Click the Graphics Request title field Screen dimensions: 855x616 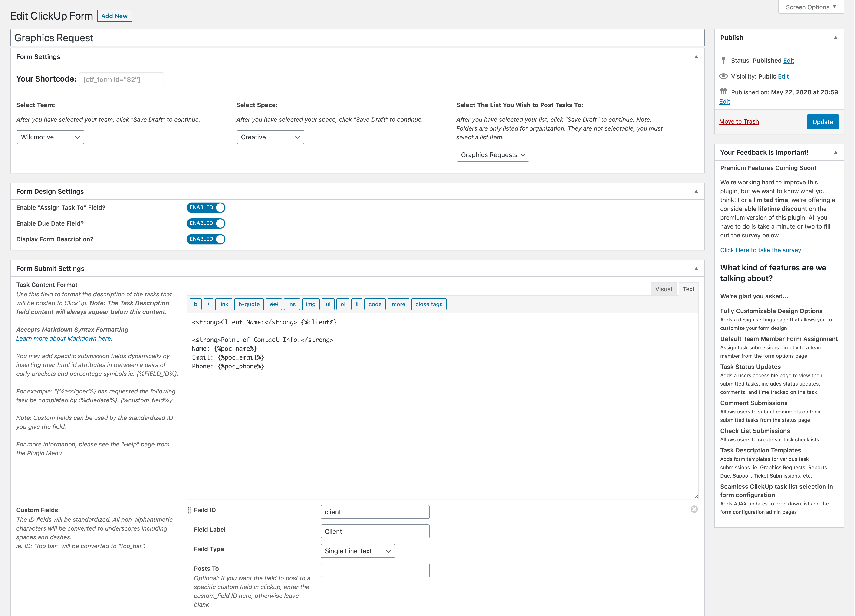(x=357, y=38)
